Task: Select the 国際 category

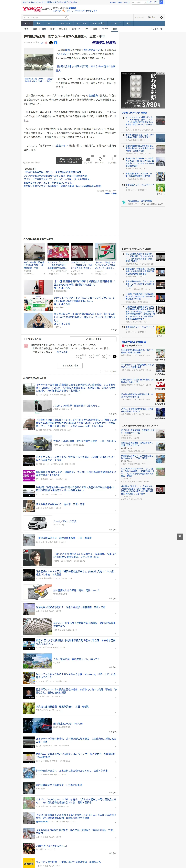Action: point(44,29)
